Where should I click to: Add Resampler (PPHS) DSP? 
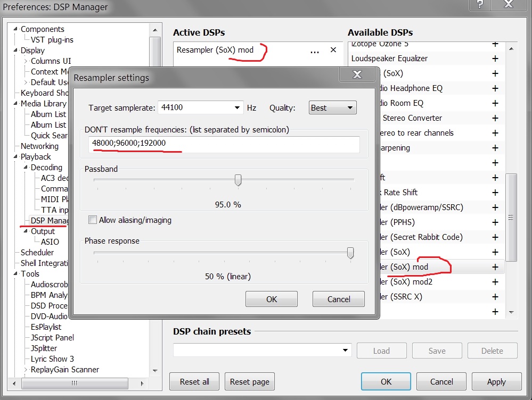click(x=495, y=222)
